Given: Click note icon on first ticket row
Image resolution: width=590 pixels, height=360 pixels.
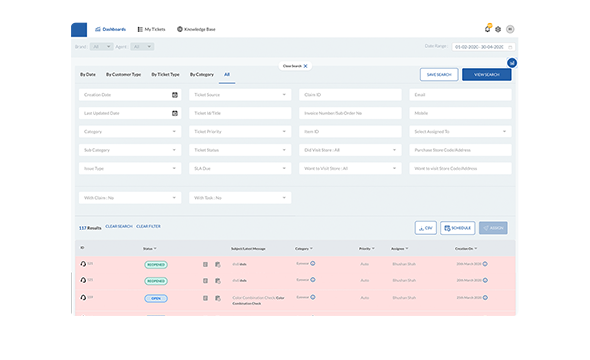Looking at the screenshot, I should pos(205,264).
